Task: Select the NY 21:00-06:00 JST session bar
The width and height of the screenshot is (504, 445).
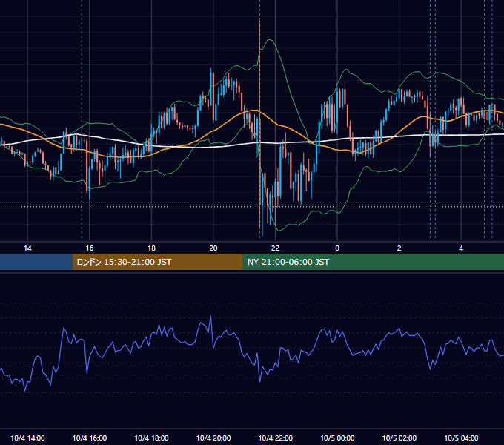Action: 373,262
